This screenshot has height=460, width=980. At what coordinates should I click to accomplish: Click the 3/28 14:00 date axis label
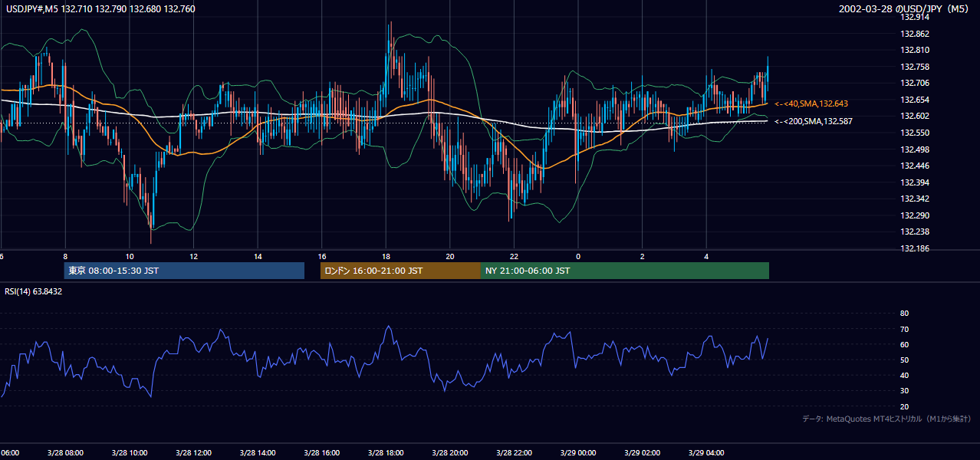(258, 453)
